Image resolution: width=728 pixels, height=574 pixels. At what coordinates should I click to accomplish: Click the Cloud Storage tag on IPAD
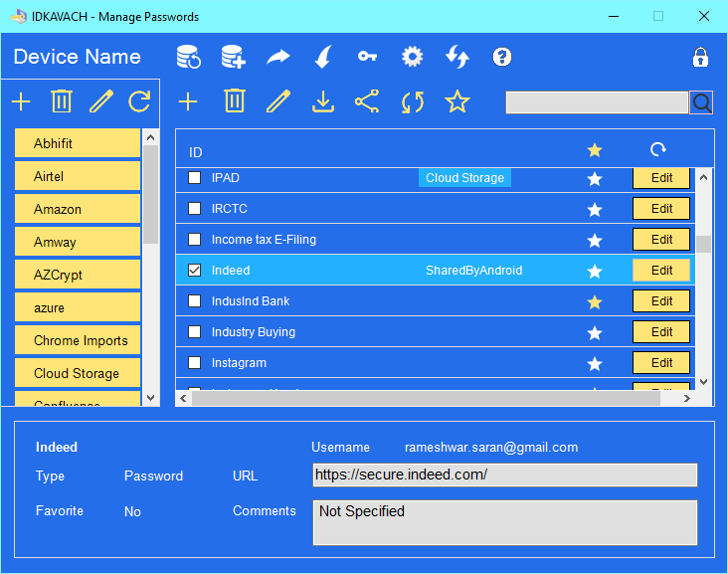464,178
